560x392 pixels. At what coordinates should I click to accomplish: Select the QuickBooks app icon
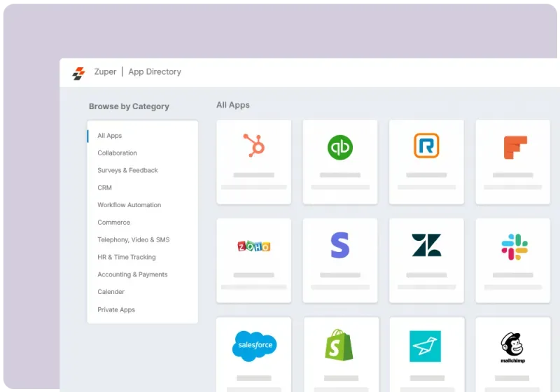tap(340, 147)
